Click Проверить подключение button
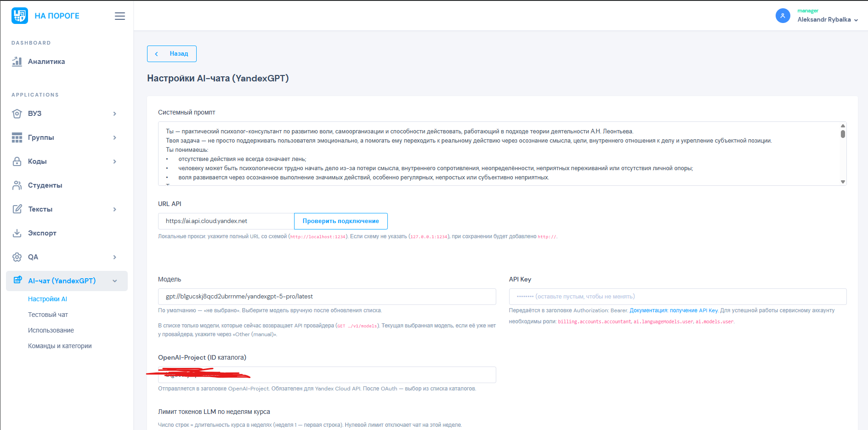The height and width of the screenshot is (430, 868). pos(341,221)
